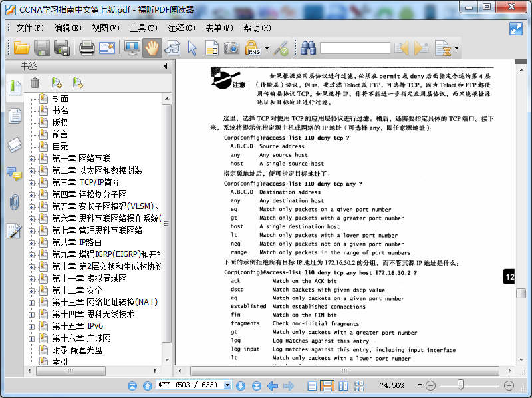This screenshot has width=532, height=398.
Task: Enable continuous facing layout mode
Action: coord(359,385)
